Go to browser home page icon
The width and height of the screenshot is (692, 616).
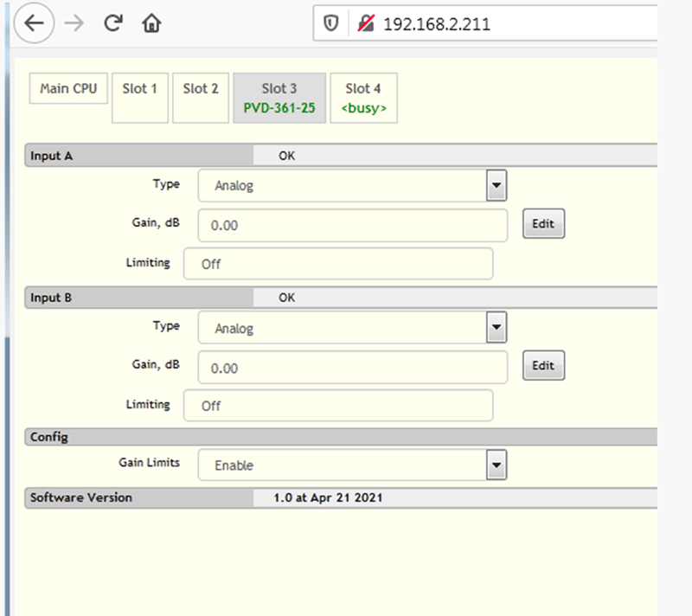click(x=152, y=24)
